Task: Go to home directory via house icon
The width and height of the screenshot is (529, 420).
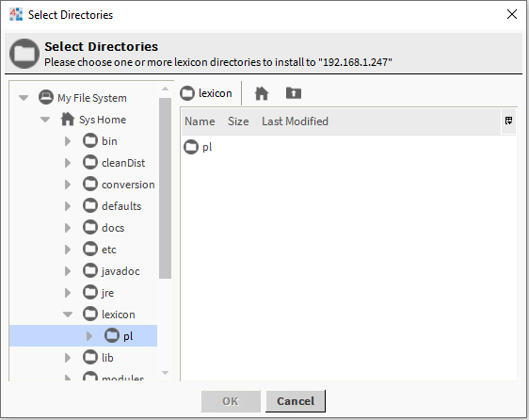Action: [262, 93]
